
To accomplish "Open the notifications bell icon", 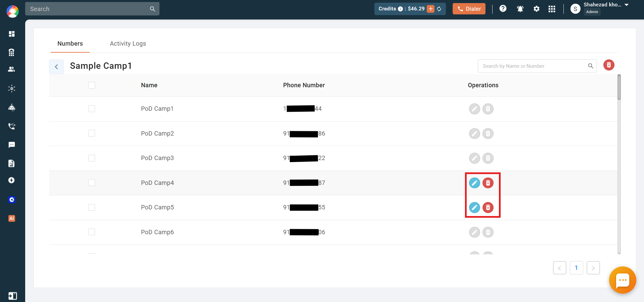I will click(520, 9).
